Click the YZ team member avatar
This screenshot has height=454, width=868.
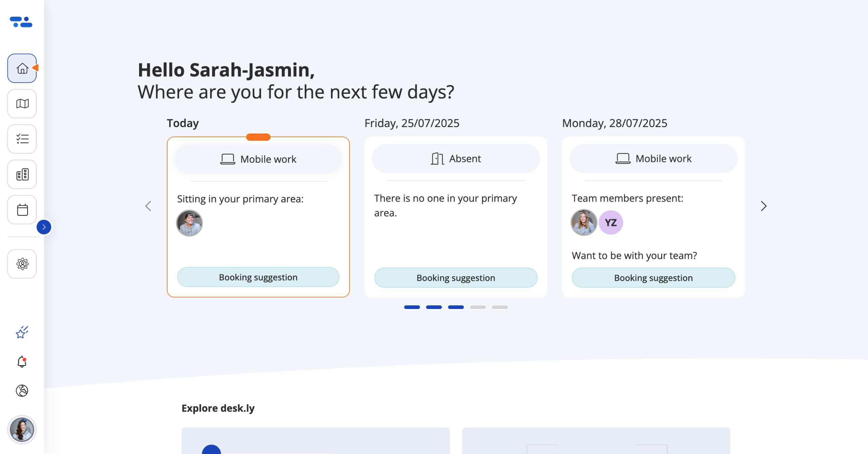coord(611,223)
